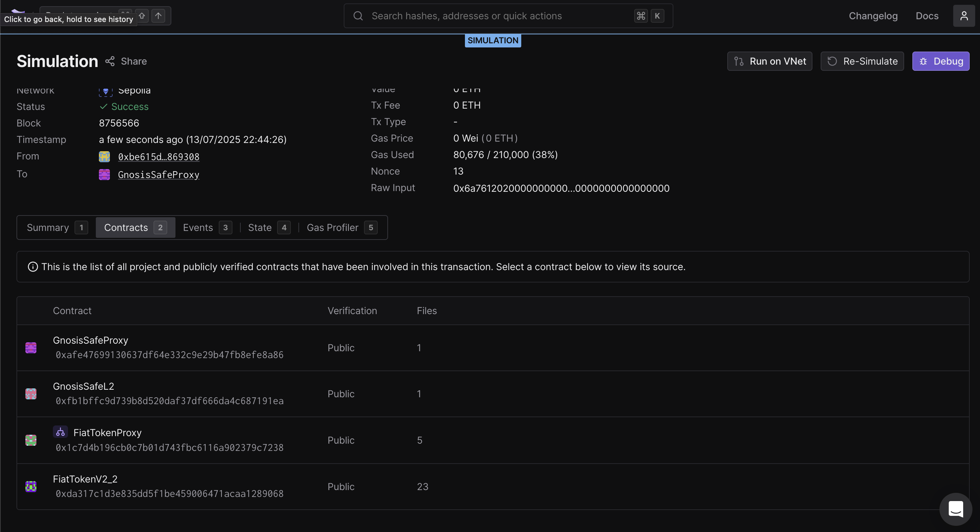Click address 0xafe47699130637df64e332c9e29b47fb8efe8a86

[x=170, y=355]
